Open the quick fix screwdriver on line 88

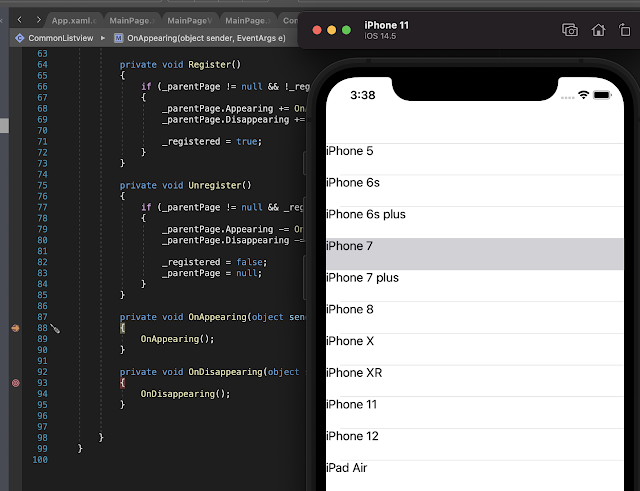click(x=55, y=329)
